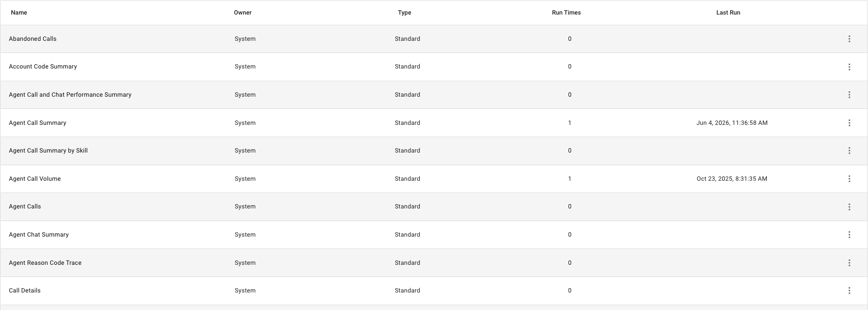Open actions for Agent Call and Chat Performance Summary
This screenshot has height=310, width=868.
[849, 95]
